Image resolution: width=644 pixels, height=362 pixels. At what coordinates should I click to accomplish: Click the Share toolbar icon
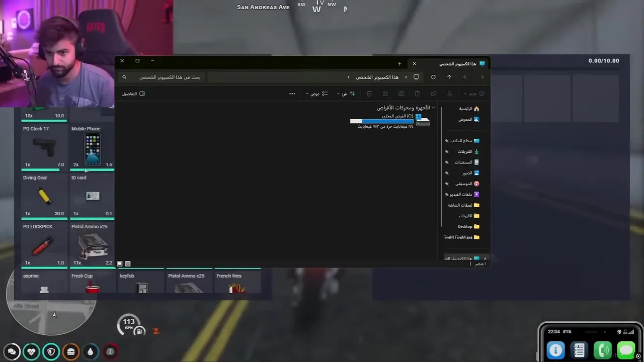[x=385, y=94]
